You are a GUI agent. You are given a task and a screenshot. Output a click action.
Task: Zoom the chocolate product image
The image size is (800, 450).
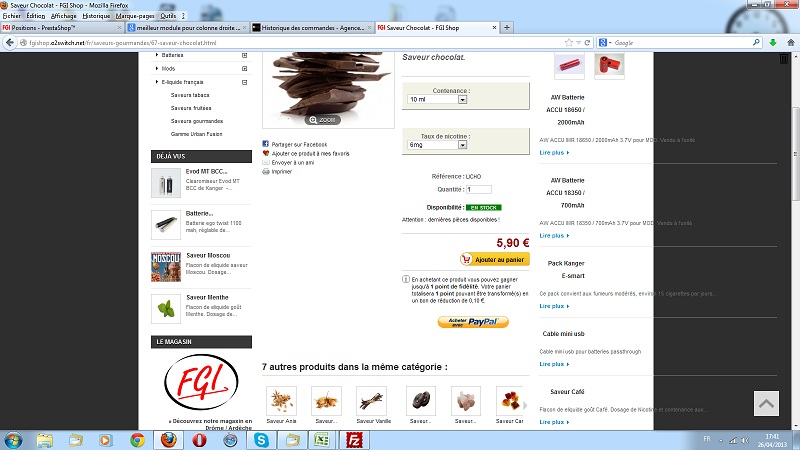323,120
